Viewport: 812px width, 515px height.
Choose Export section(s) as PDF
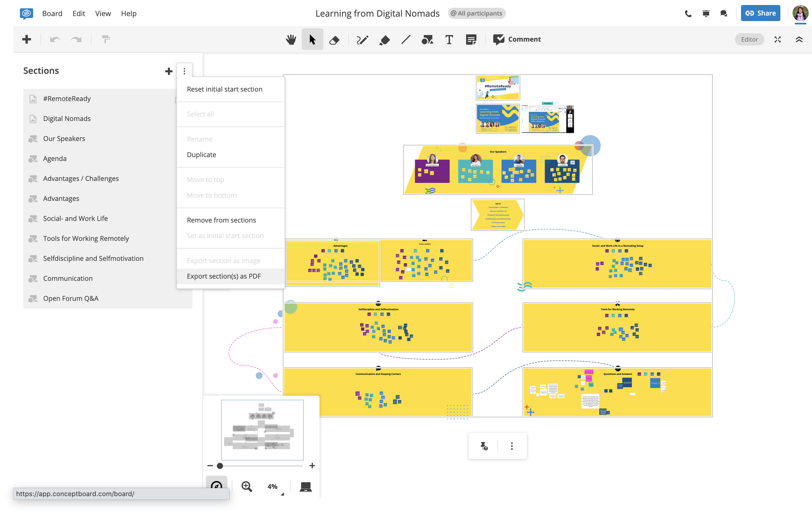[x=224, y=276]
